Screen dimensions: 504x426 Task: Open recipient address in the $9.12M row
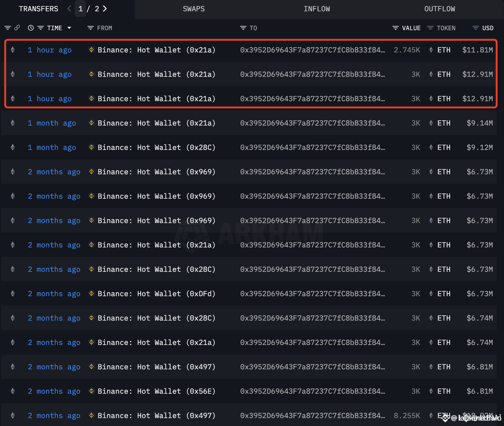tap(313, 147)
